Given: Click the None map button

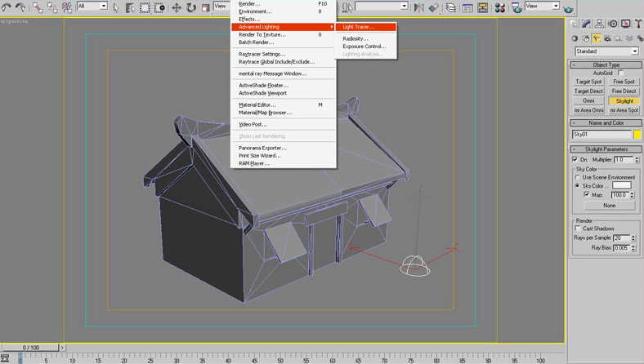Looking at the screenshot, I should tap(610, 205).
